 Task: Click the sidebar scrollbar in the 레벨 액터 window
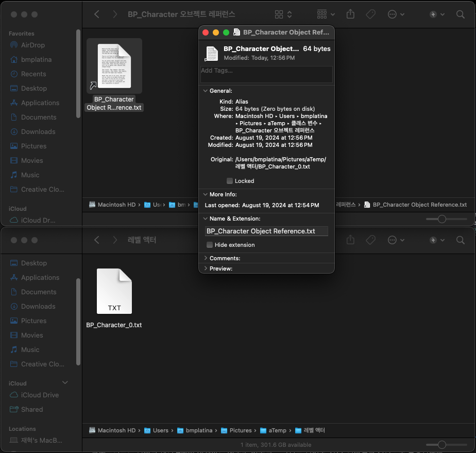(78, 322)
